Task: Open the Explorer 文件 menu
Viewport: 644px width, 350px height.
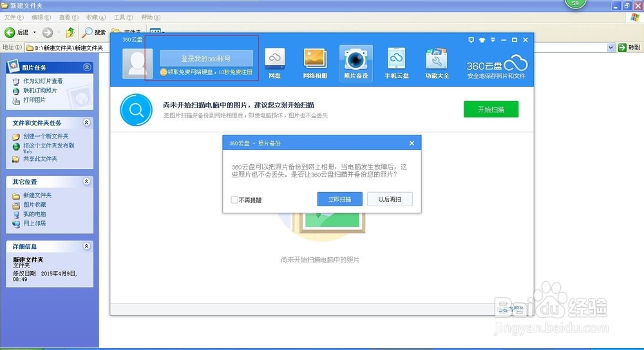Action: [14, 17]
